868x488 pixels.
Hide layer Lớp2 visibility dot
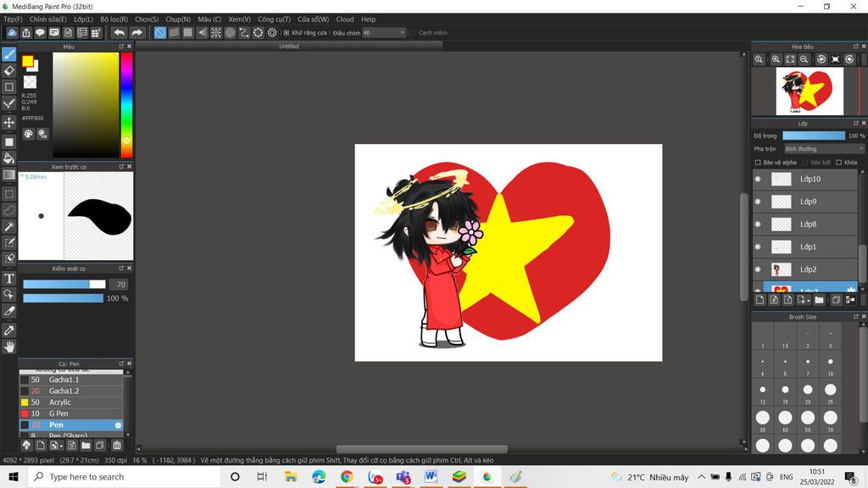758,269
